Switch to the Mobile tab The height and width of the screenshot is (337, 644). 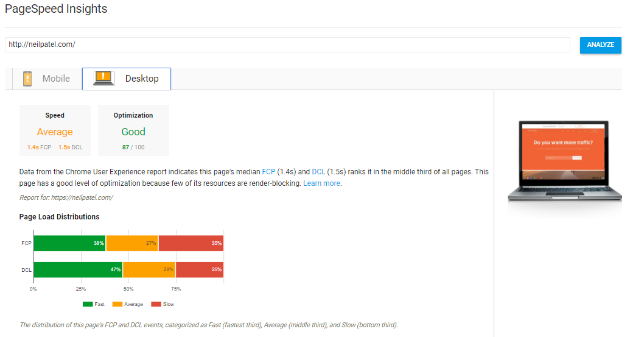pyautogui.click(x=47, y=79)
